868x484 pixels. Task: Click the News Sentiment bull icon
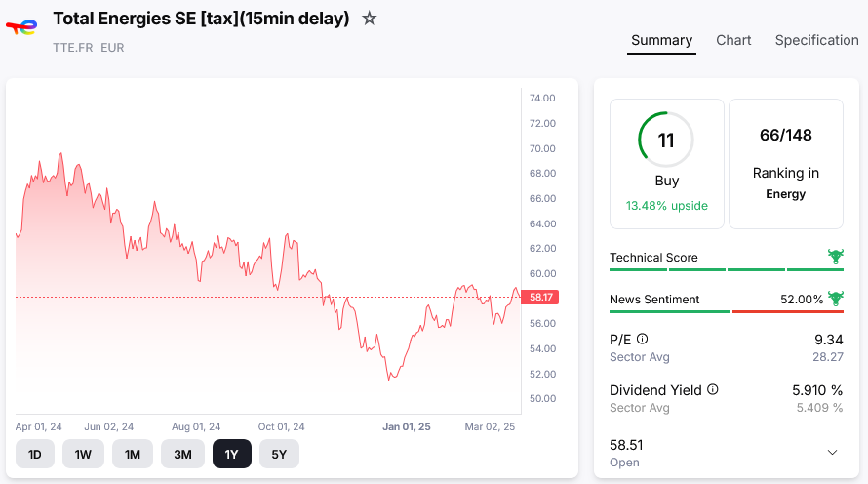coord(835,299)
